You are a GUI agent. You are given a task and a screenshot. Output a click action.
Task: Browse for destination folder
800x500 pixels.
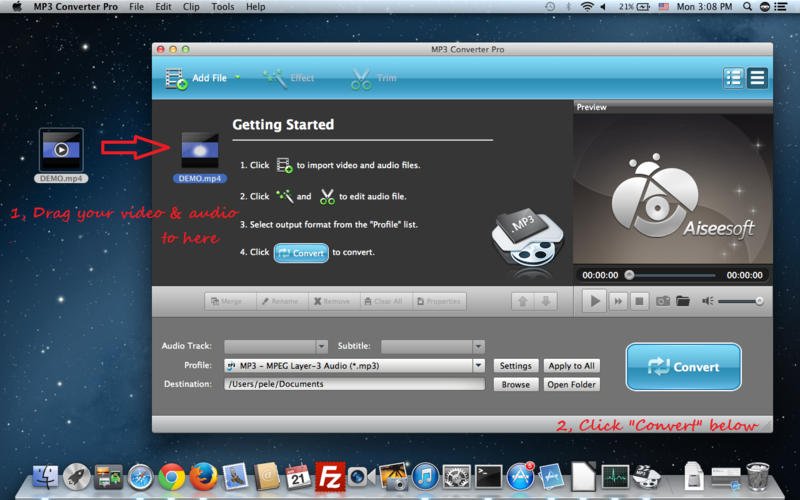[x=515, y=385]
